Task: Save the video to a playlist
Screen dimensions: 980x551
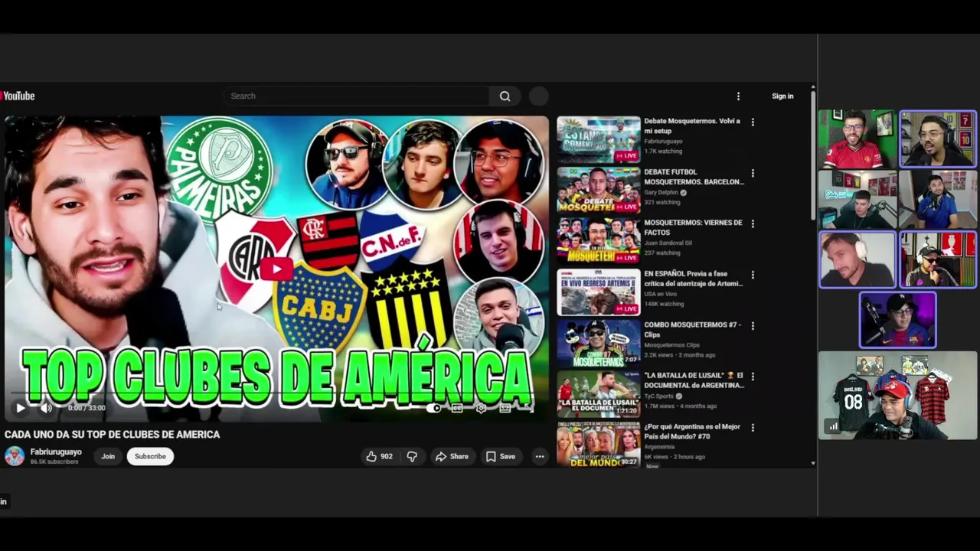Action: (x=500, y=456)
